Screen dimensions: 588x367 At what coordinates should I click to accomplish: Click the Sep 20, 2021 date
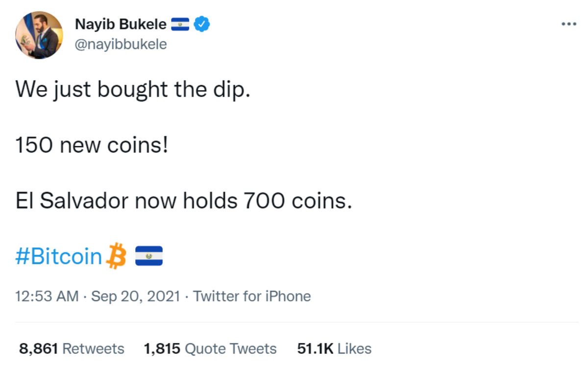pyautogui.click(x=136, y=296)
